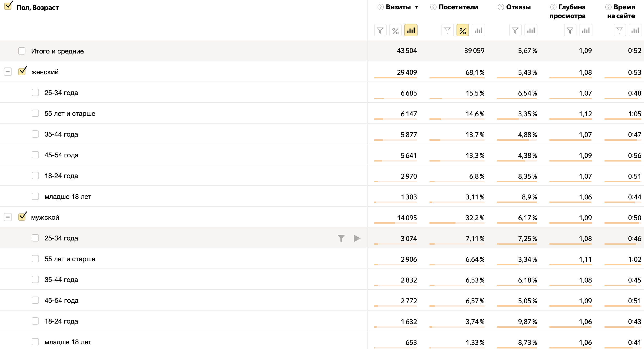
Task: Click the bar chart icon under Визиты
Action: pyautogui.click(x=411, y=30)
